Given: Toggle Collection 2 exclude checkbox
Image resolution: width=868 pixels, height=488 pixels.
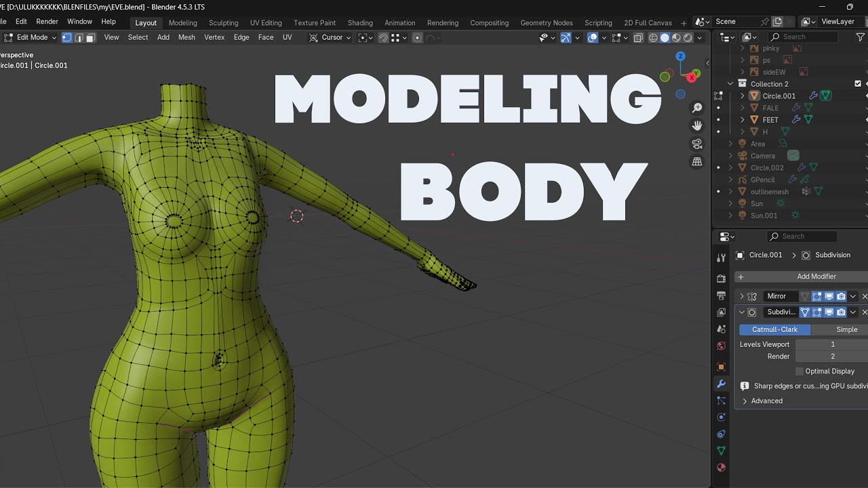Looking at the screenshot, I should 858,84.
